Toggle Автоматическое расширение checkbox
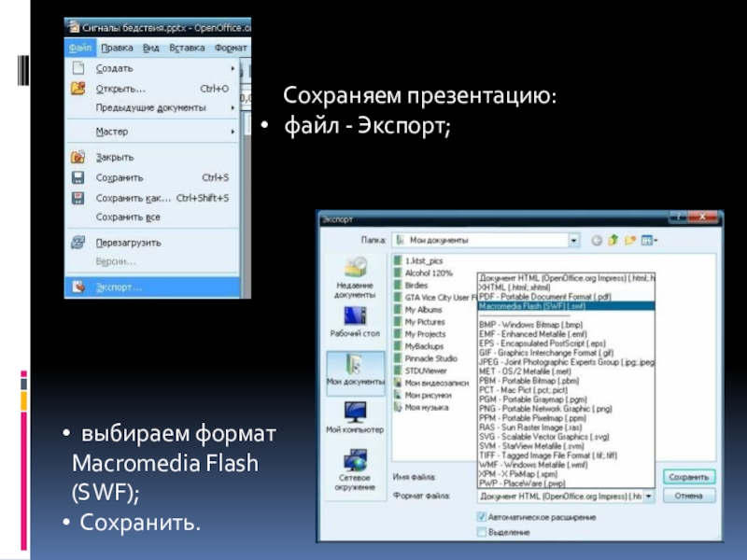 (x=482, y=517)
